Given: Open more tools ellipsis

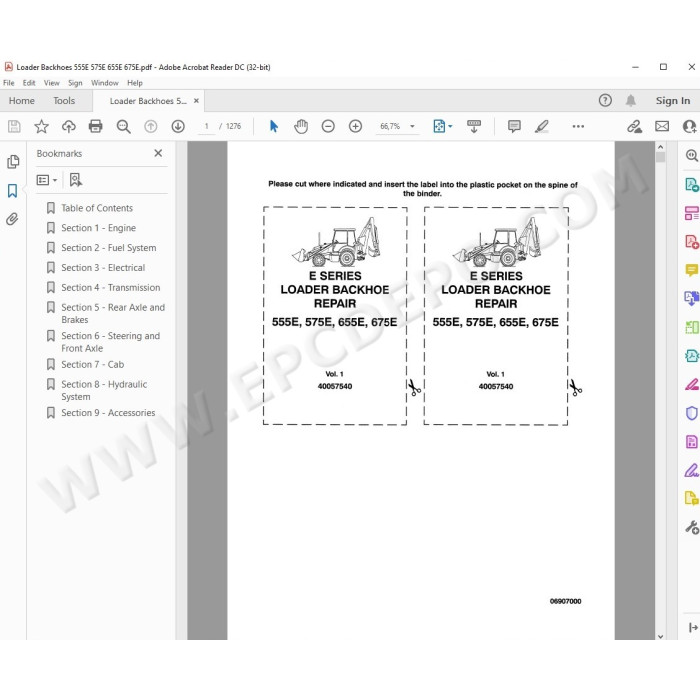Looking at the screenshot, I should pyautogui.click(x=578, y=126).
